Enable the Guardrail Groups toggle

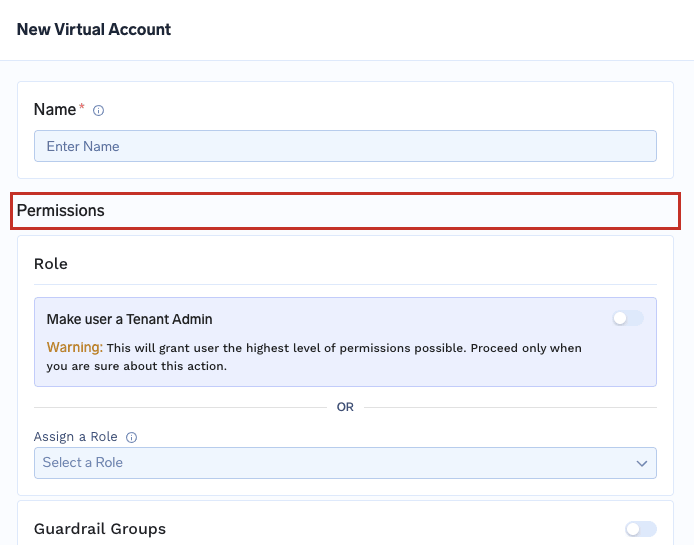640,529
